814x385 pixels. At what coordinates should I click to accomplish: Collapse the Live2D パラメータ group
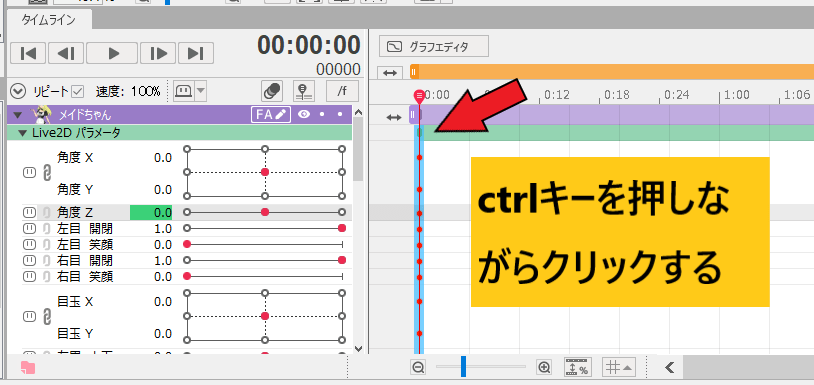pos(22,133)
